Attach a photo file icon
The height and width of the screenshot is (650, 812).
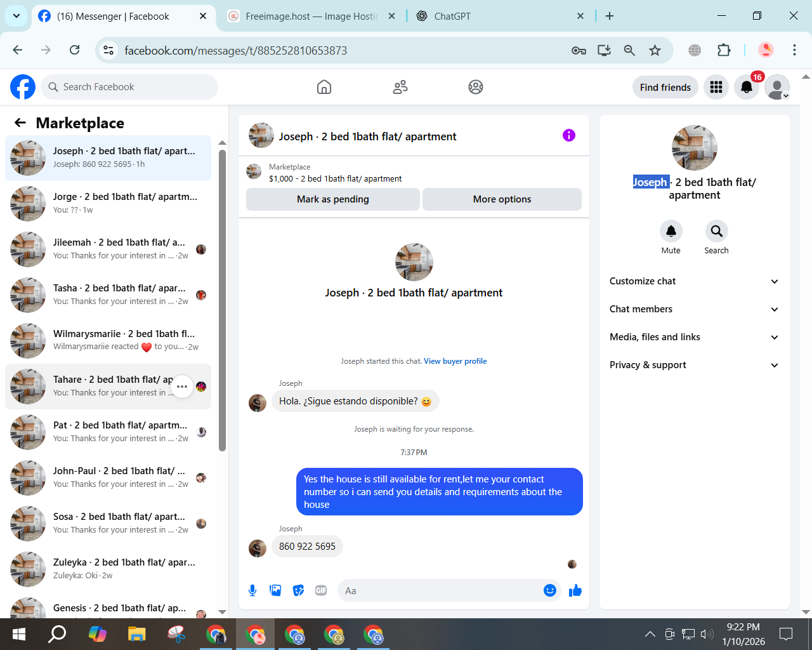275,590
